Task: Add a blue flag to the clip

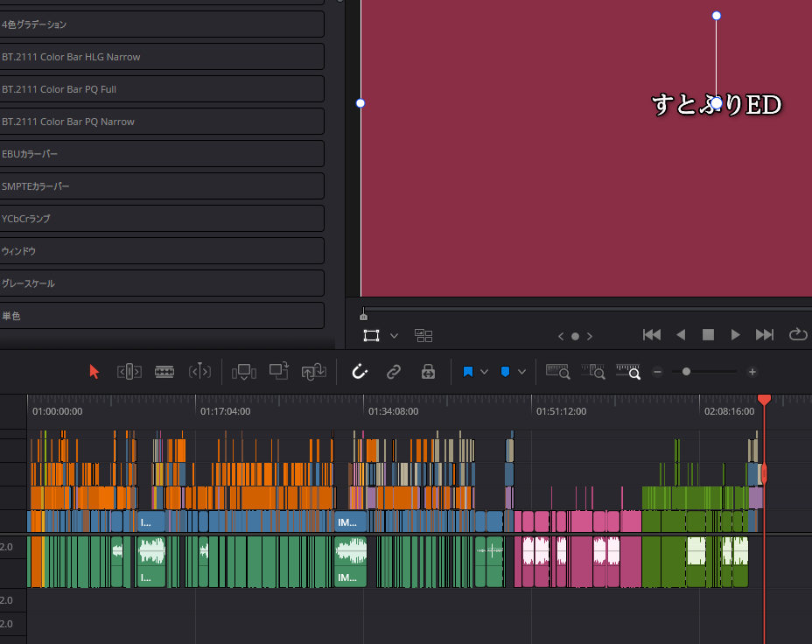Action: pos(467,372)
